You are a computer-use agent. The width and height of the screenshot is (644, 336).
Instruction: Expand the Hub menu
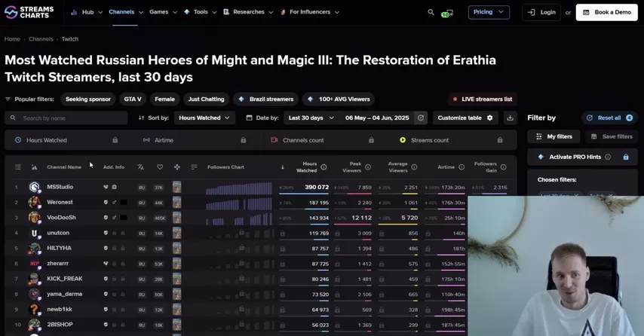(x=86, y=12)
